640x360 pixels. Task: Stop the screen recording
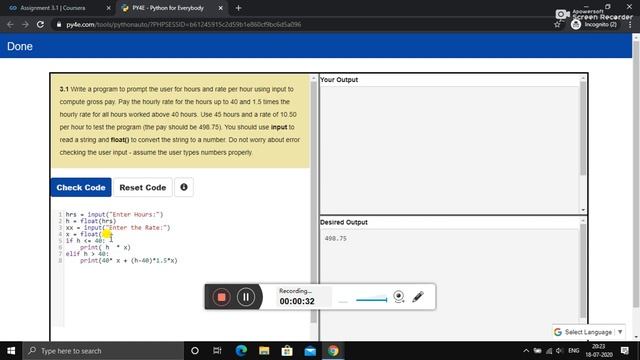tap(222, 297)
